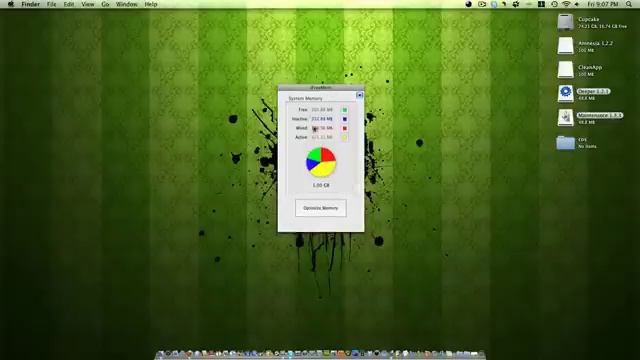This screenshot has width=640, height=360.
Task: Select the CleanApp disk image icon
Action: tap(565, 70)
